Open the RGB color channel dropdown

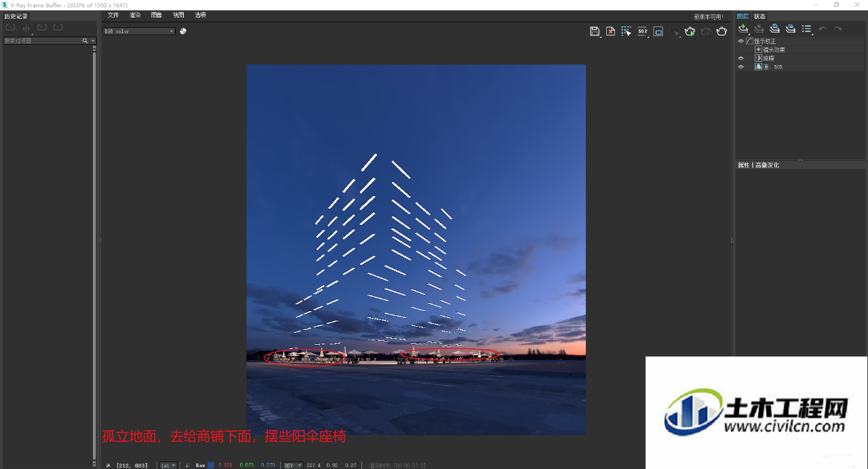click(x=139, y=31)
